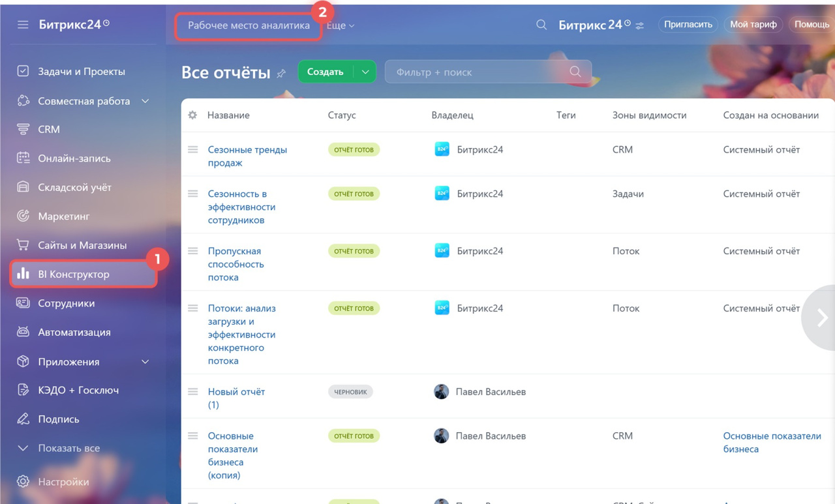The image size is (835, 504).
Task: Select Маркетинг in the sidebar
Action: pyautogui.click(x=64, y=216)
